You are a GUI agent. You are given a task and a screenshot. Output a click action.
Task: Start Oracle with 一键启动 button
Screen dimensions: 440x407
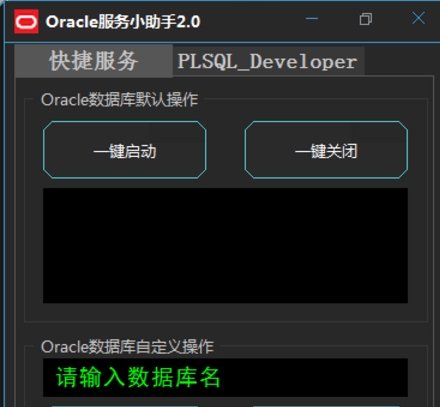coord(125,150)
